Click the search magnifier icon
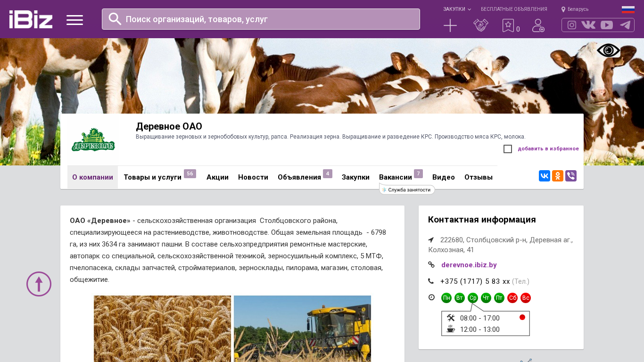Screen dimensions: 644x362 115,19
